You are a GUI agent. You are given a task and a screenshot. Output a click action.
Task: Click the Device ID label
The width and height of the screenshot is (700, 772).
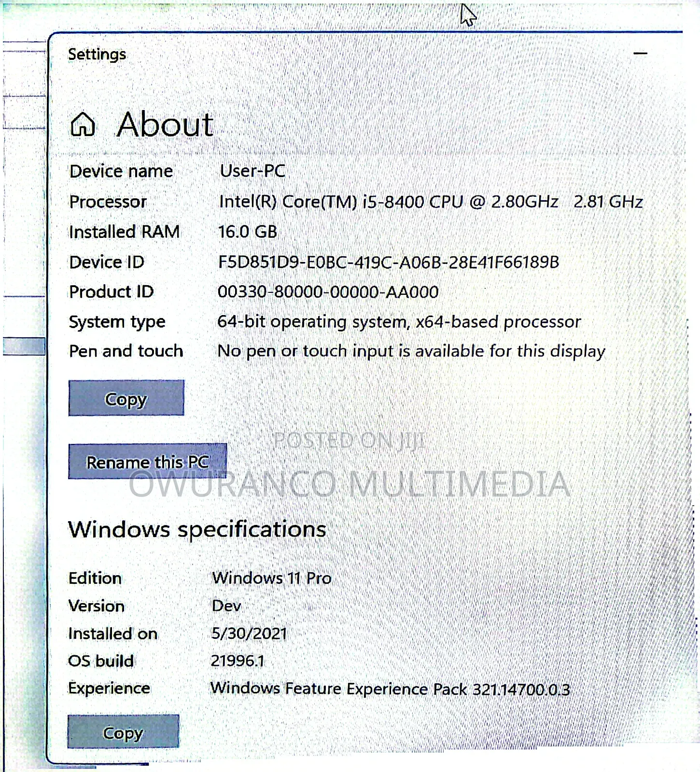coord(107,262)
